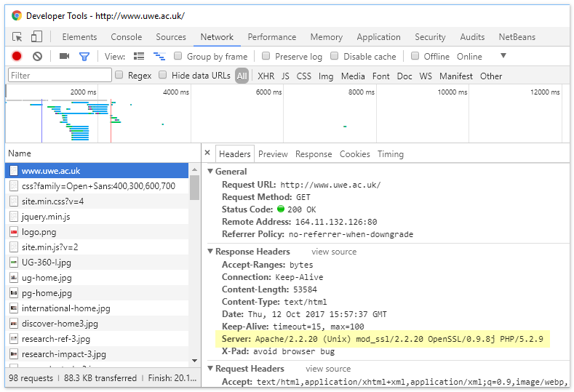
Task: Click the discover-home3.jpg thumbnail icon
Action: 14,324
